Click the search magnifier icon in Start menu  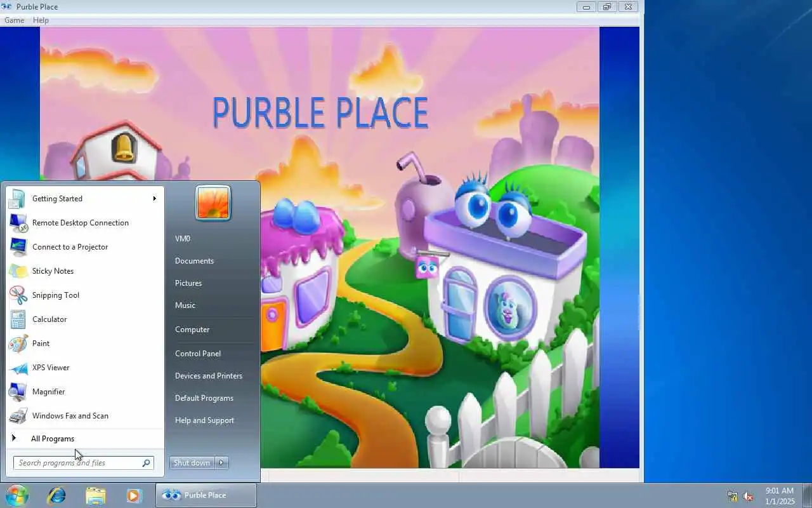point(146,463)
